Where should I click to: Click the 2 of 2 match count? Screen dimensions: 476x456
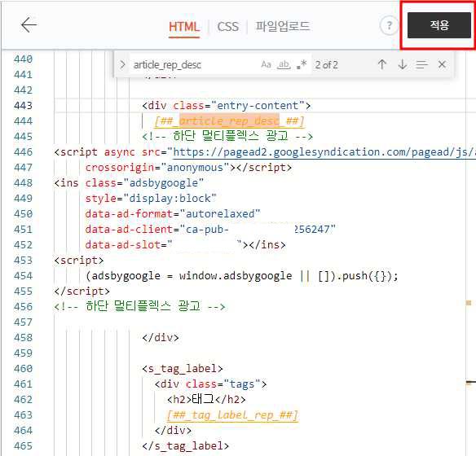[326, 64]
